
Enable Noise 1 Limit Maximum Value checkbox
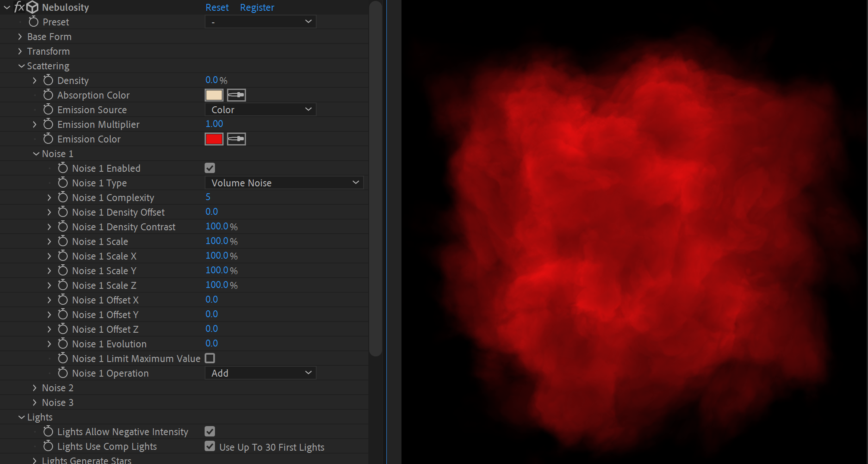coord(210,358)
